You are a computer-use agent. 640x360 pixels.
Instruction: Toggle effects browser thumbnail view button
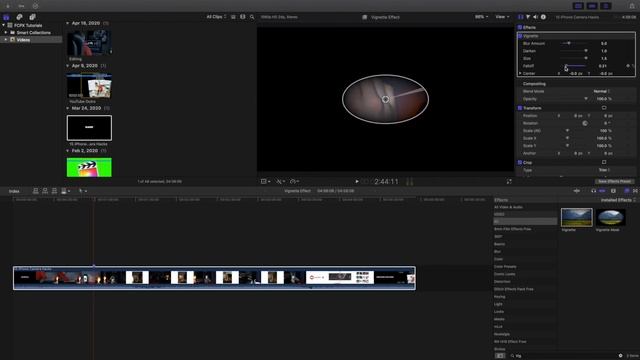(500, 356)
